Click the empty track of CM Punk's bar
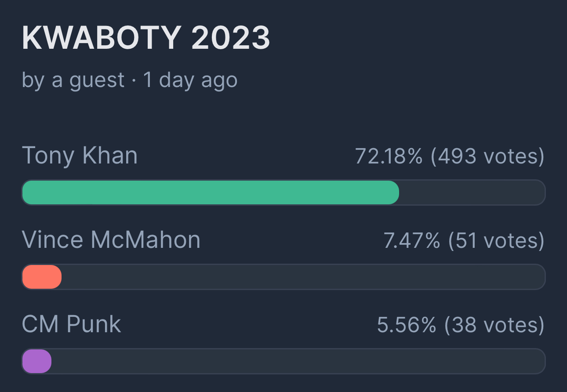The height and width of the screenshot is (392, 567). [298, 361]
